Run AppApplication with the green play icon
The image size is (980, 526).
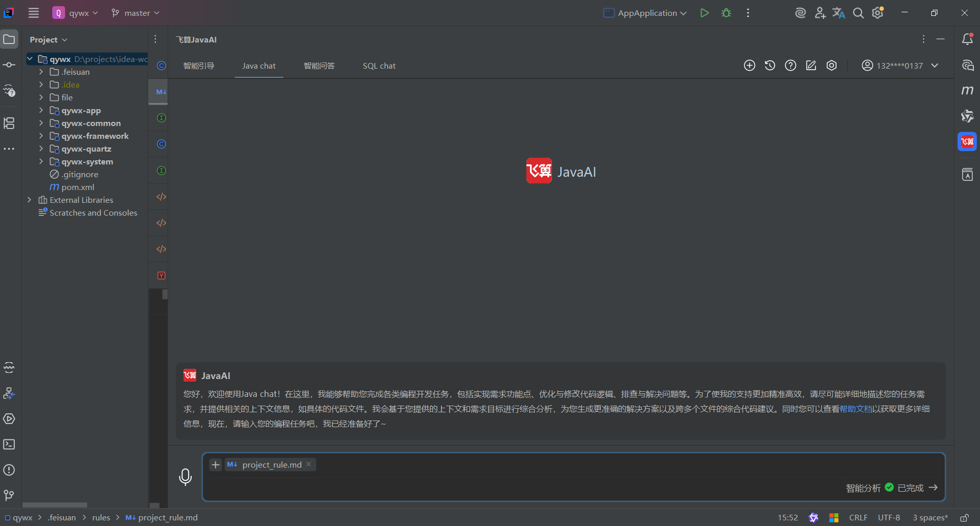coord(704,13)
